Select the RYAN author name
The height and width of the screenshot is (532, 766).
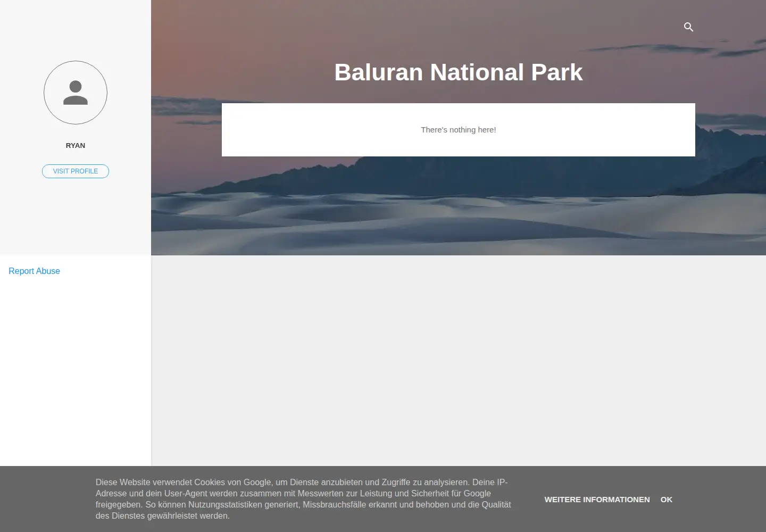[x=76, y=145]
